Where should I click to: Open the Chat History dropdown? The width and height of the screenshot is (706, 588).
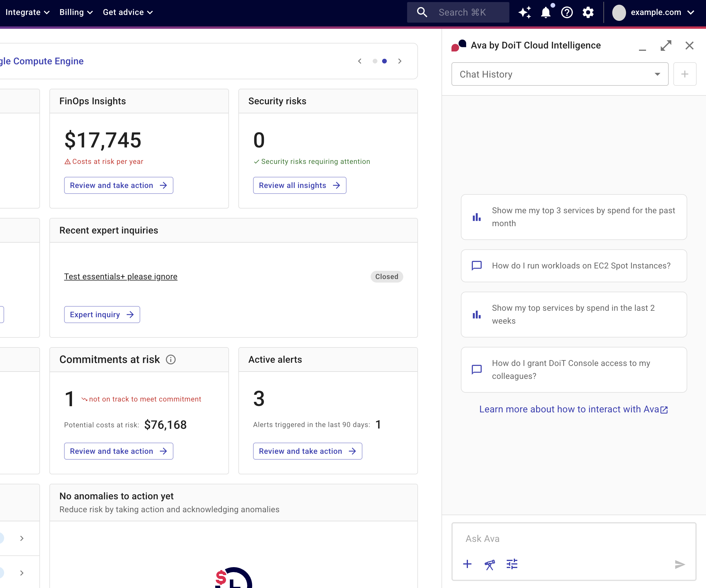(x=560, y=74)
